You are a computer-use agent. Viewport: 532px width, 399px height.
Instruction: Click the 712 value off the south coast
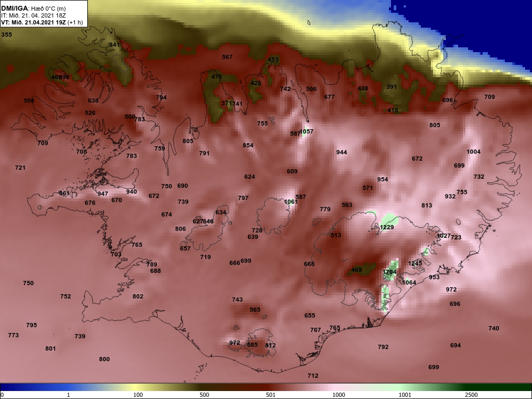click(x=313, y=376)
